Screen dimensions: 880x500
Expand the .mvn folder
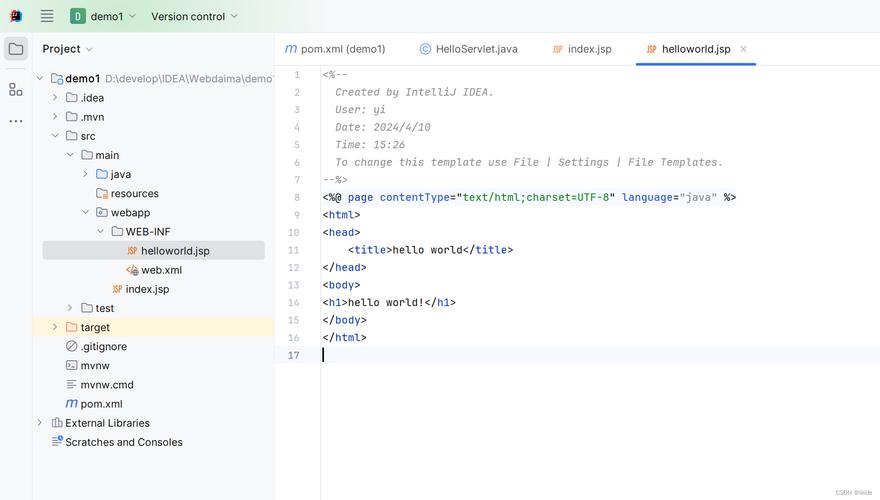click(x=55, y=117)
